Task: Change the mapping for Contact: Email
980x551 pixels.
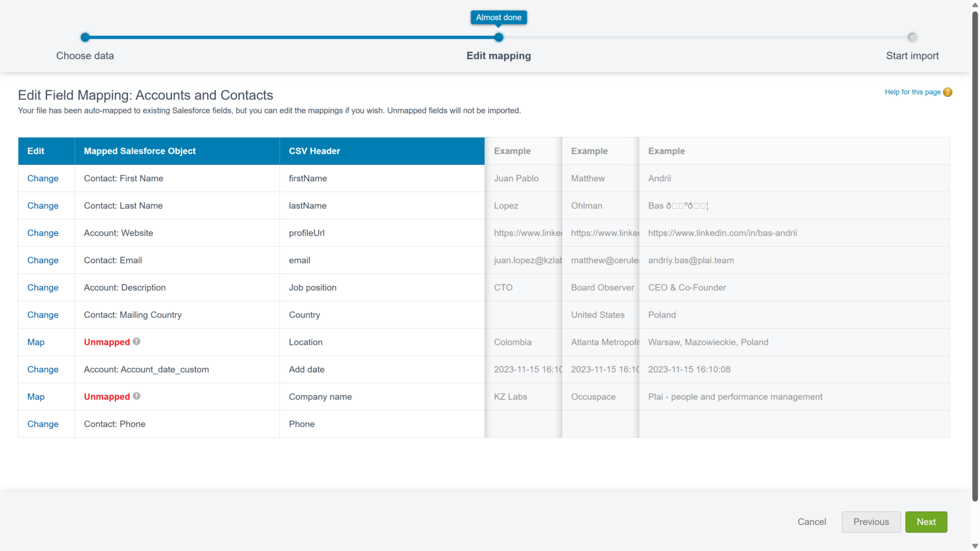Action: pos(43,260)
